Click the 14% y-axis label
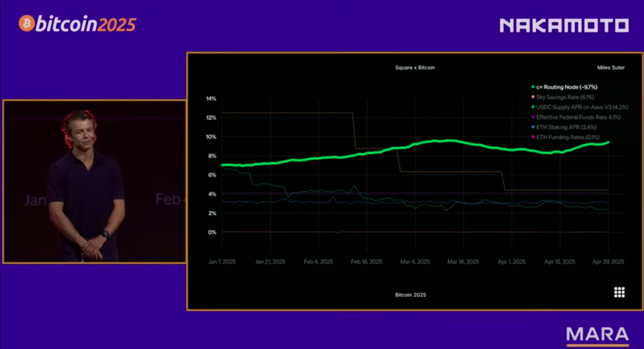This screenshot has width=644, height=349. pyautogui.click(x=211, y=99)
